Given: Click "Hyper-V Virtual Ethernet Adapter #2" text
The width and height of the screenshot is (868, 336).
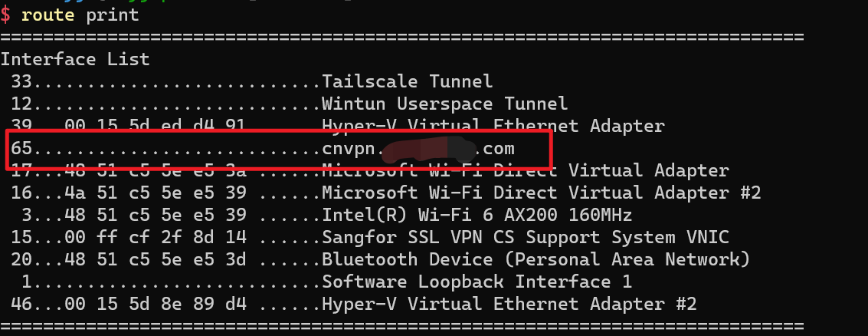Looking at the screenshot, I should coord(509,304).
